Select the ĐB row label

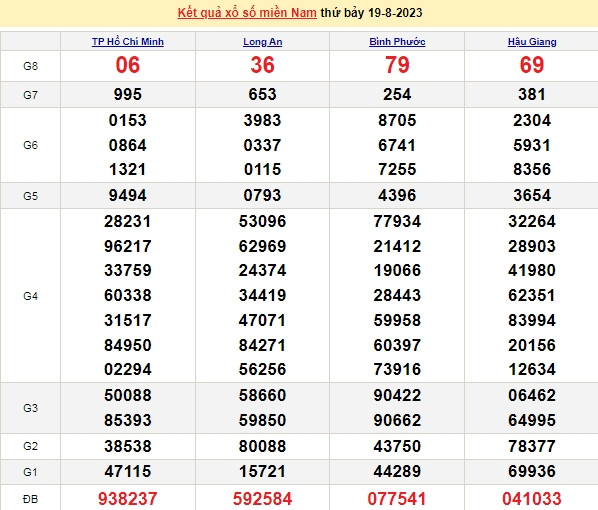pyautogui.click(x=31, y=499)
